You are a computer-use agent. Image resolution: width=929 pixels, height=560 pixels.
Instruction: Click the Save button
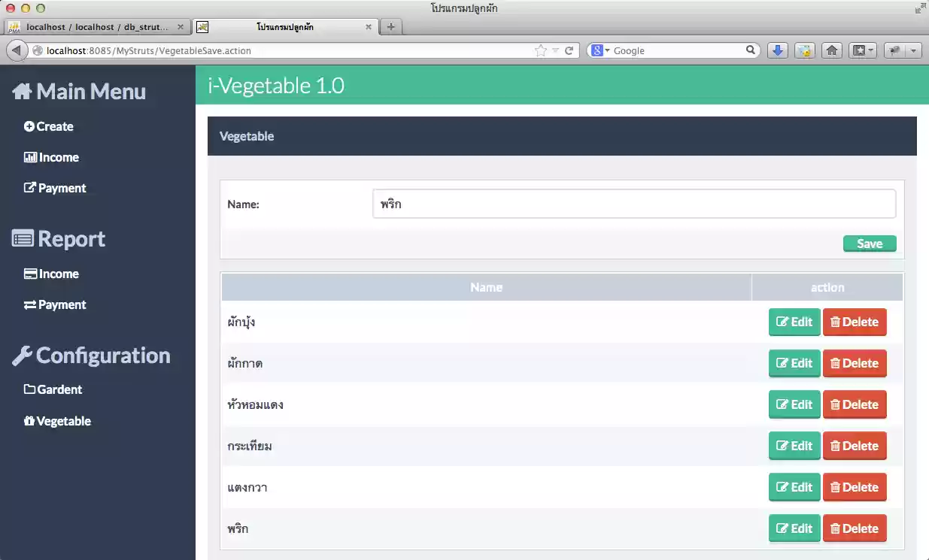tap(870, 244)
